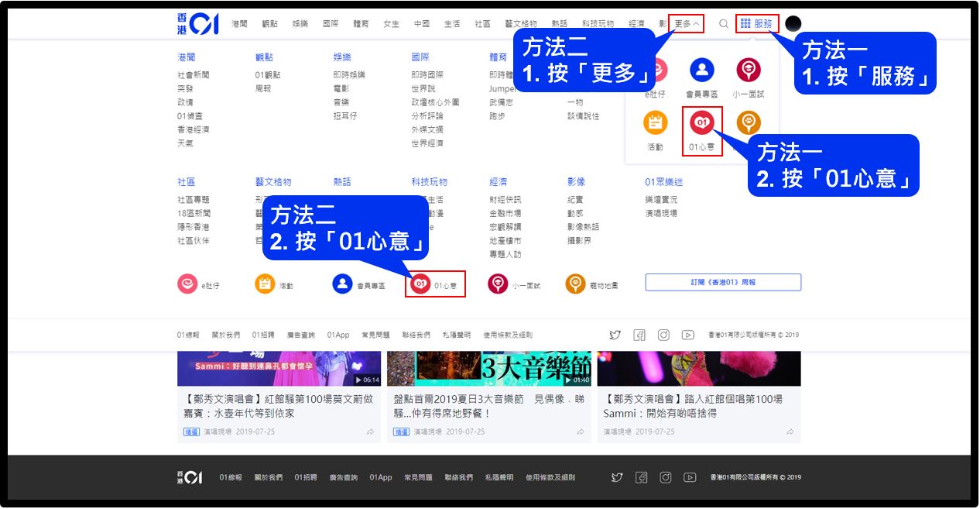This screenshot has height=509, width=980.
Task: Open the 社會新聞 link under 港聞
Action: (193, 75)
